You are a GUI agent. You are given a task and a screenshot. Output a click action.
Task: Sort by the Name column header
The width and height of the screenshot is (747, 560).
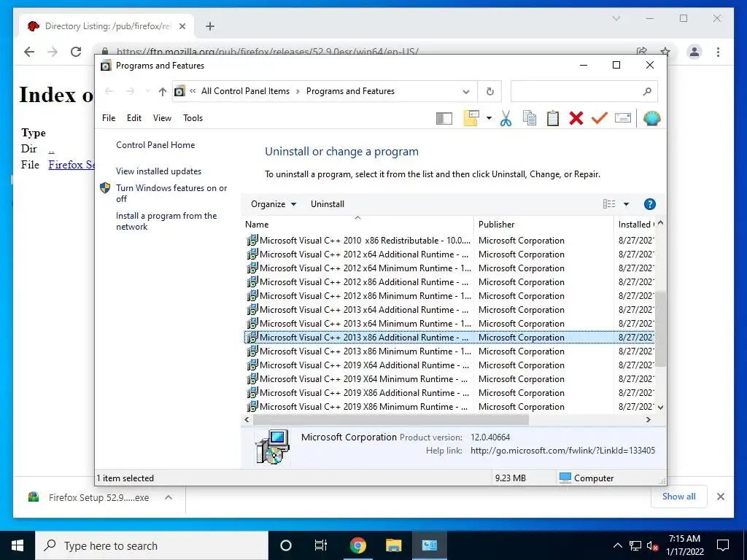pos(357,225)
